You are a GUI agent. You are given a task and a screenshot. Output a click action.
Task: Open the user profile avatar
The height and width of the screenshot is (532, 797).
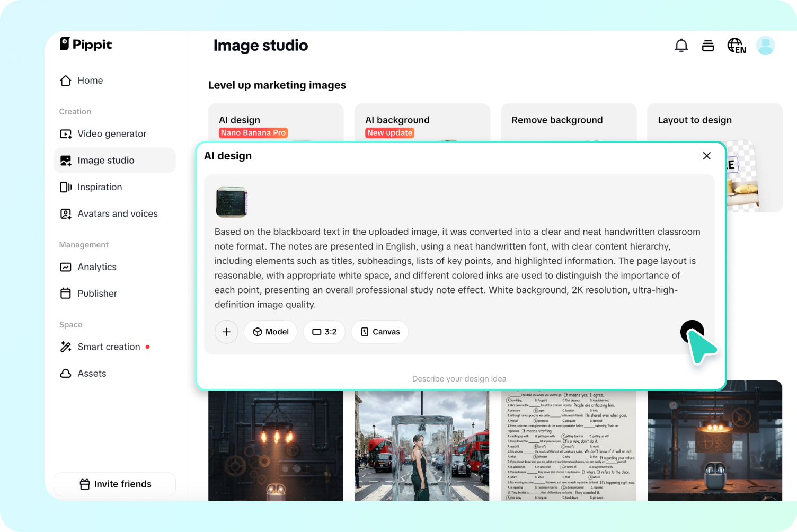[x=765, y=46]
